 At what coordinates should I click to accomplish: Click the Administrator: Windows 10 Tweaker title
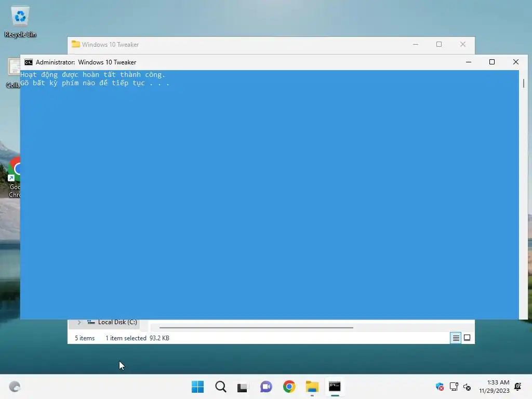(x=86, y=62)
